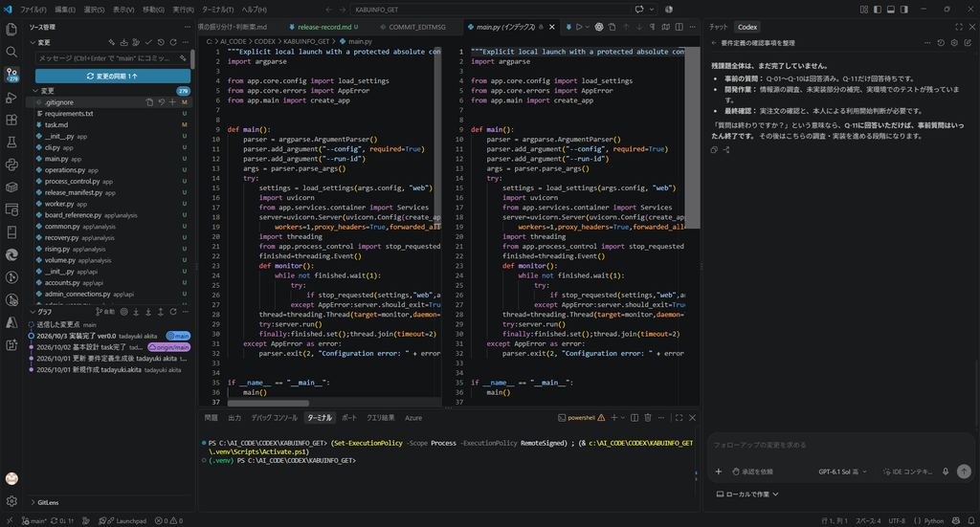Toggle fullscreen expand icon in Codex panel
The image size is (980, 527).
point(959,27)
